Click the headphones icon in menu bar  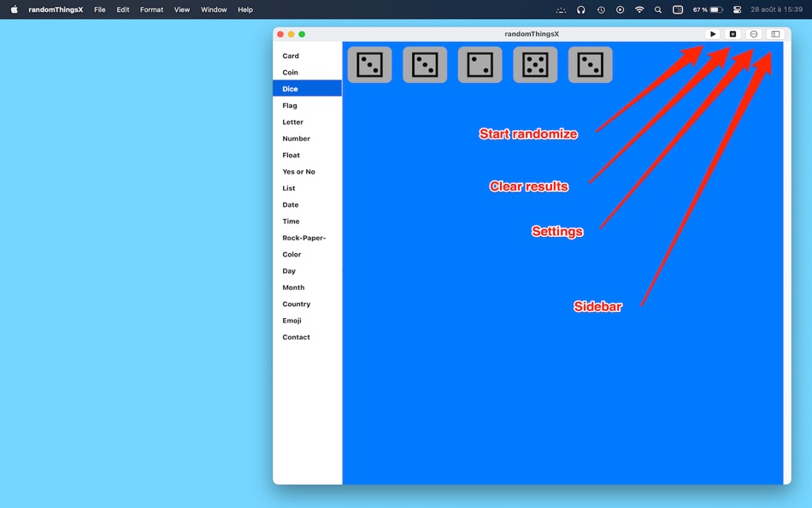[581, 9]
